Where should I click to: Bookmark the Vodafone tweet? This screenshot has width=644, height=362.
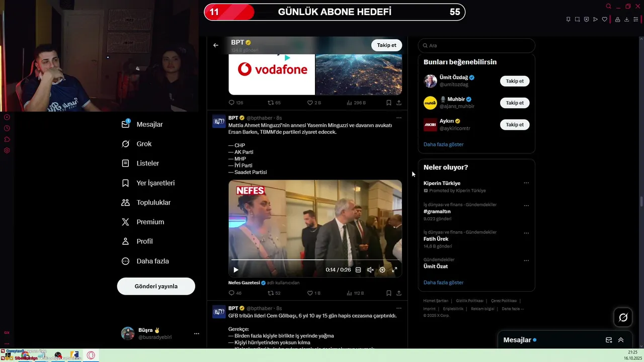pos(389,103)
